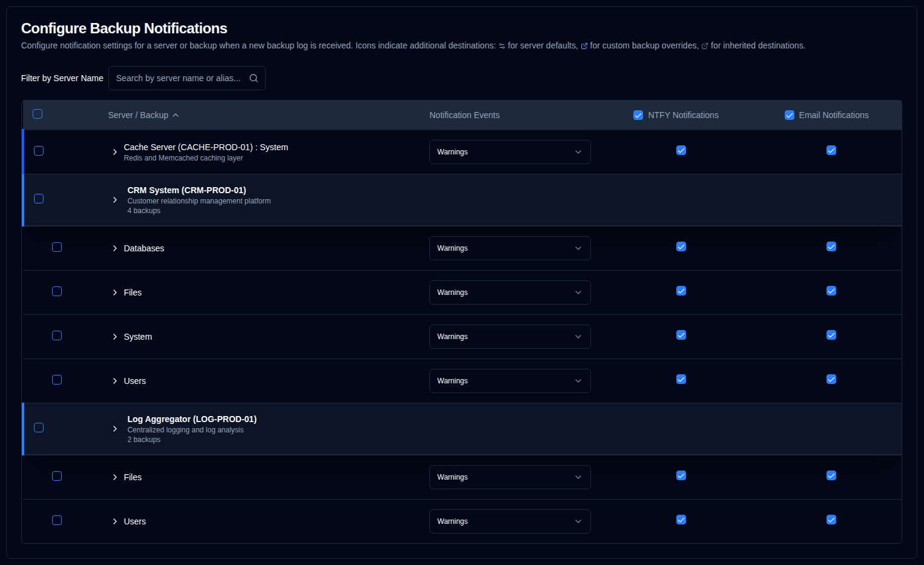Uncheck NTFY Notifications header checkbox

(x=638, y=115)
